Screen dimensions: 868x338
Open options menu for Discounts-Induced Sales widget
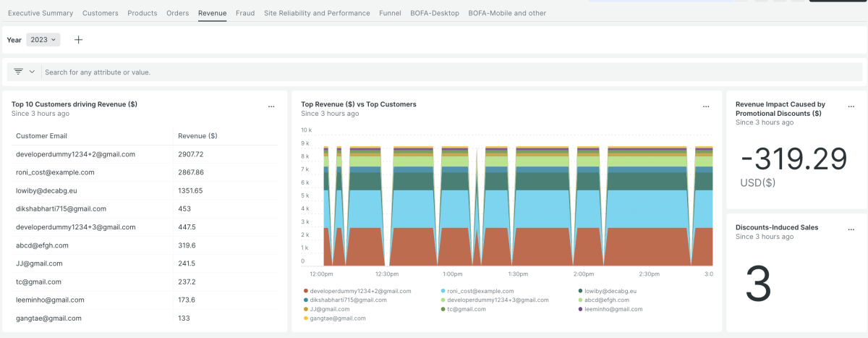pyautogui.click(x=851, y=229)
